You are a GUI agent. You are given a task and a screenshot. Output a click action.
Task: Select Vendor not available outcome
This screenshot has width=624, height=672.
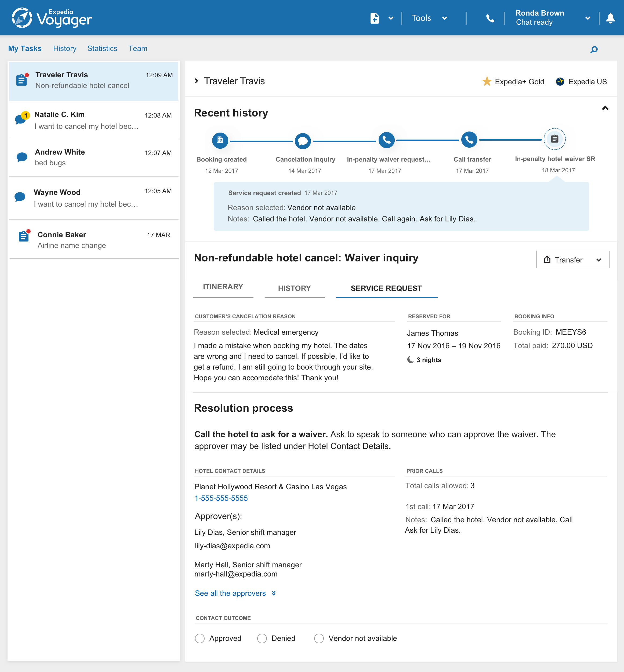click(x=319, y=638)
